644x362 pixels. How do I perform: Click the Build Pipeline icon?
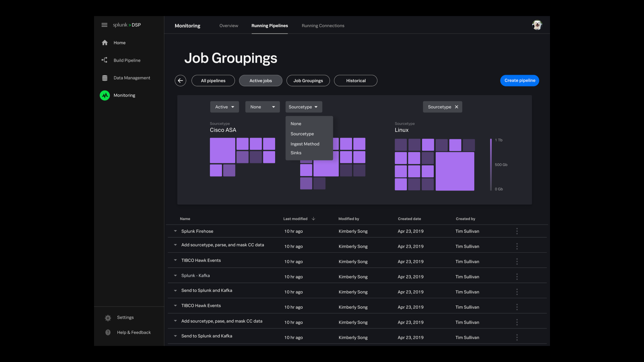click(104, 60)
